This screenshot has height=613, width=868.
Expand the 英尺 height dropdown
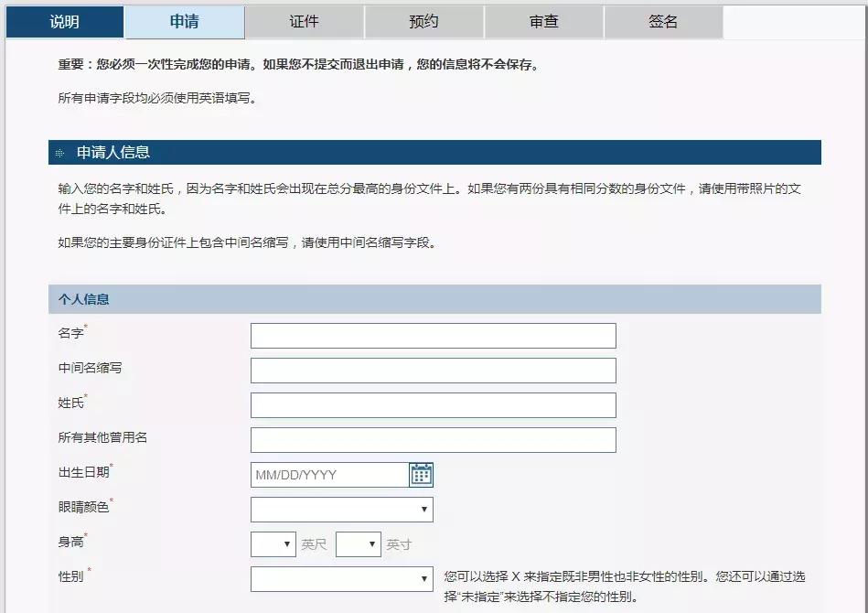click(x=272, y=543)
